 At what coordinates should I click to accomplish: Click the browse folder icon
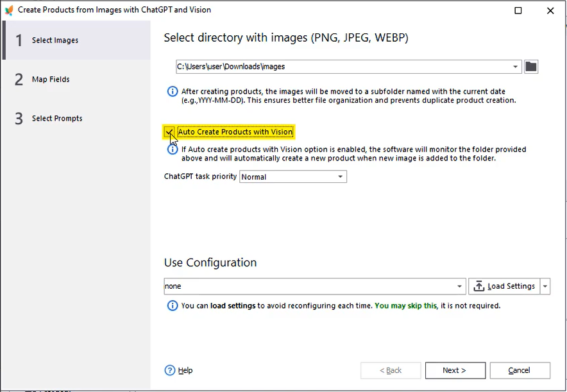coord(531,67)
